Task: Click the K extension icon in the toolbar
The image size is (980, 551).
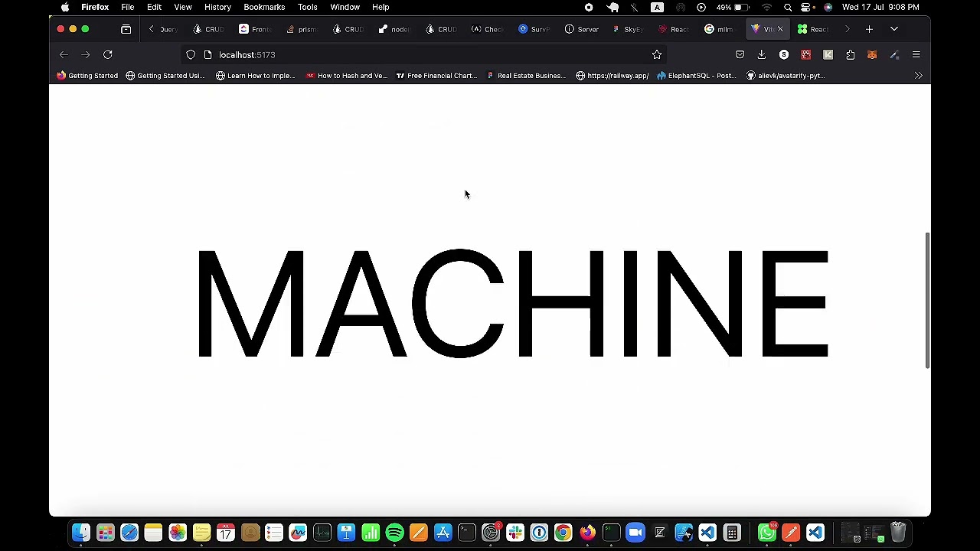Action: (x=828, y=54)
